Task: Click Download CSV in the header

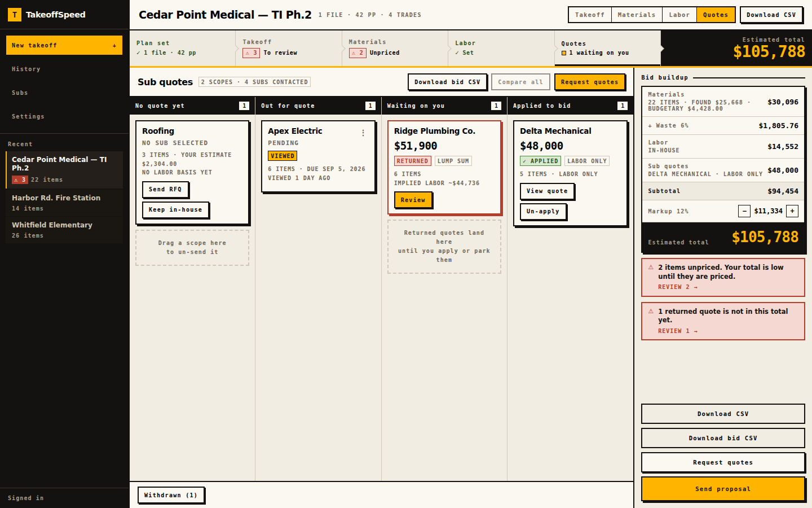Action: pyautogui.click(x=771, y=15)
